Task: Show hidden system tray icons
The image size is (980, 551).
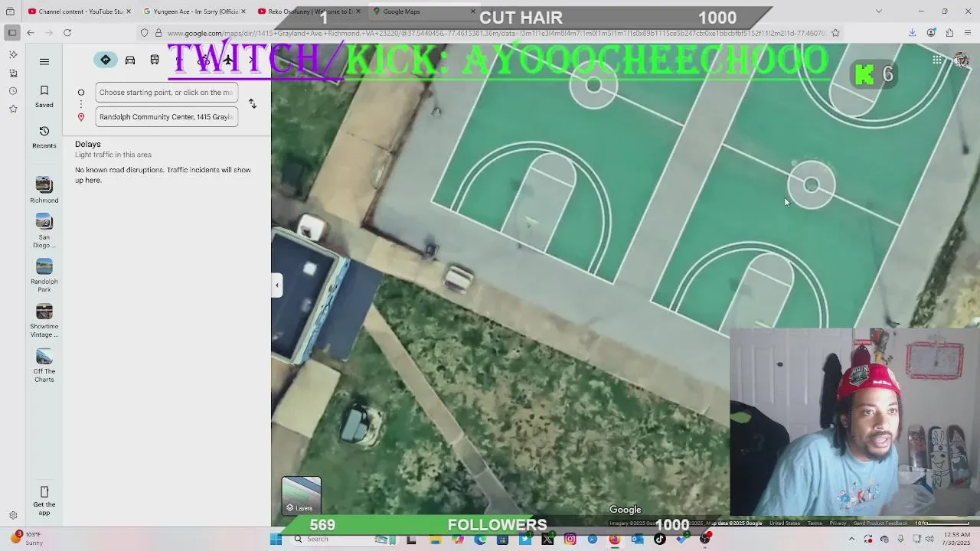Action: tap(851, 540)
